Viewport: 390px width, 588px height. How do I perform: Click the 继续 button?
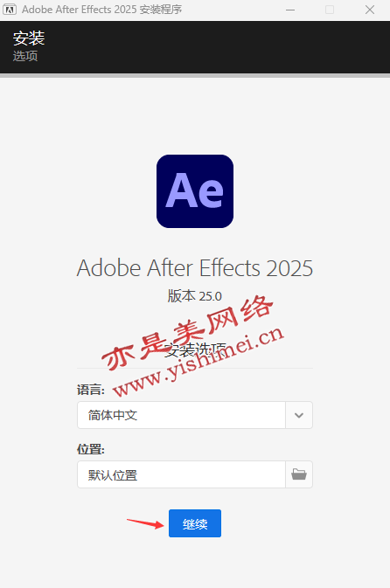pyautogui.click(x=195, y=523)
